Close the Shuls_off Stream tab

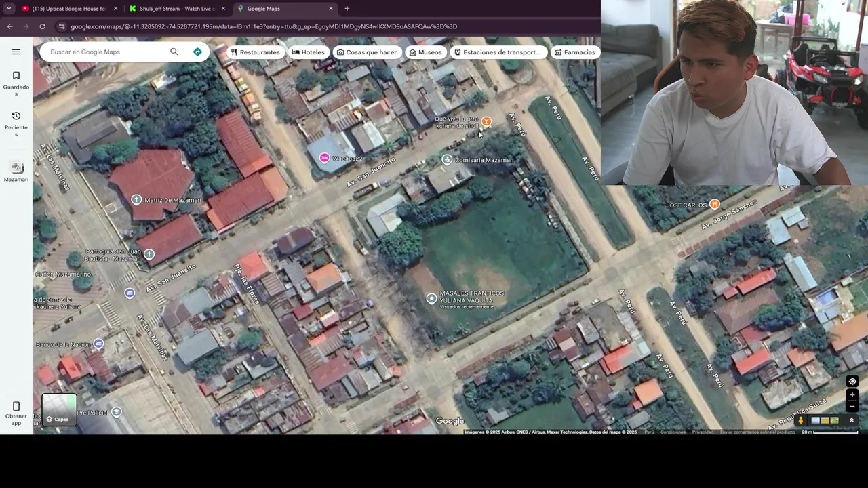[x=223, y=9]
